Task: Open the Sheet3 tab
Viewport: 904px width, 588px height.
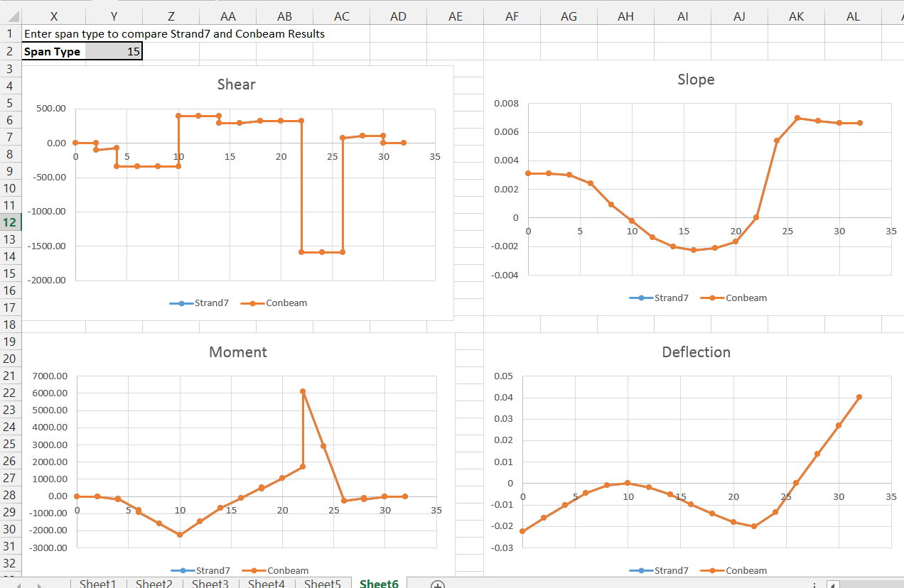Action: [210, 584]
